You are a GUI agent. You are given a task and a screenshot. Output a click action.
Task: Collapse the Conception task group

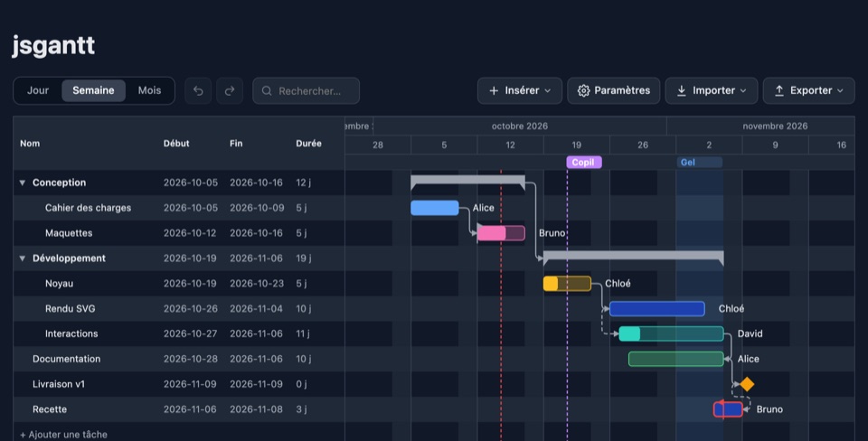point(22,183)
